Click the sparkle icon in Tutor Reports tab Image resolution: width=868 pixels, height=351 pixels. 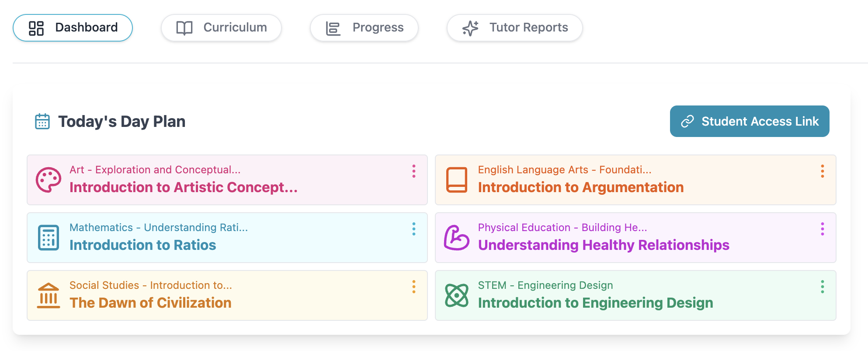pyautogui.click(x=471, y=28)
